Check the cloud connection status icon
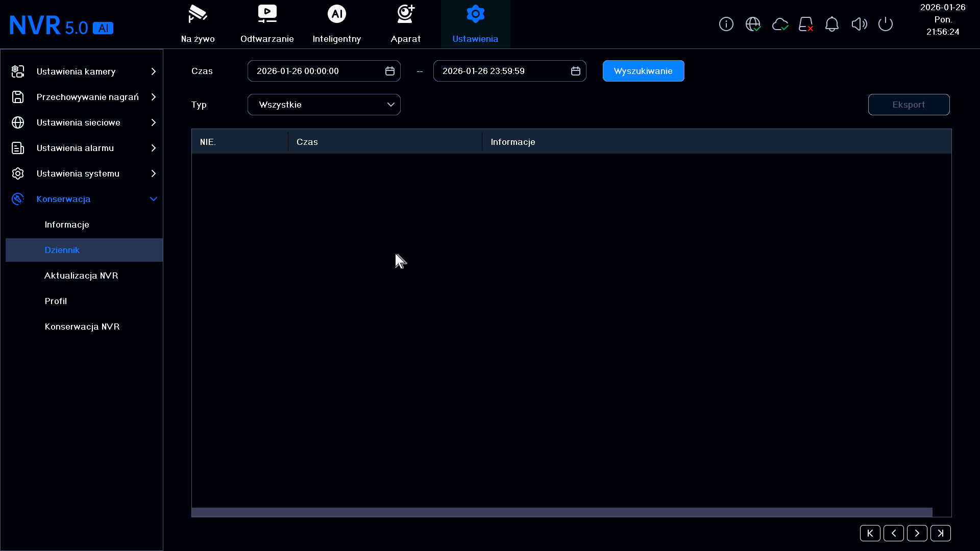Screen dimensions: 980x551 point(780,24)
